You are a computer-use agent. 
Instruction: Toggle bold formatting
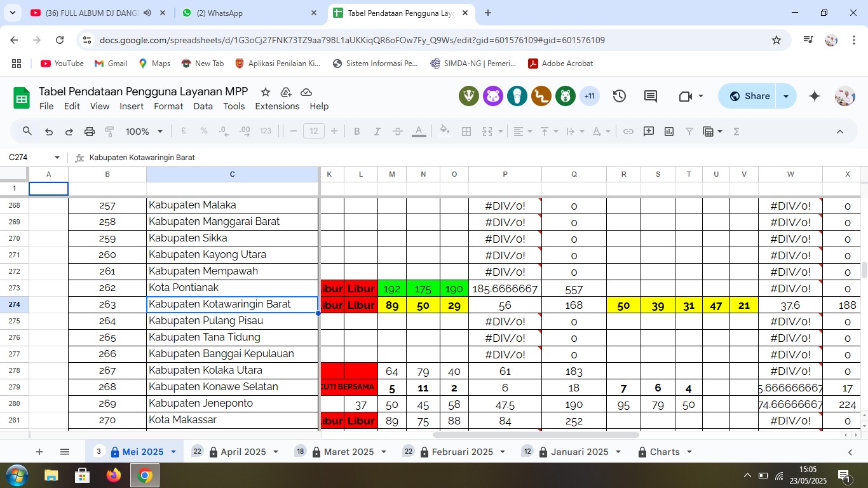(357, 132)
